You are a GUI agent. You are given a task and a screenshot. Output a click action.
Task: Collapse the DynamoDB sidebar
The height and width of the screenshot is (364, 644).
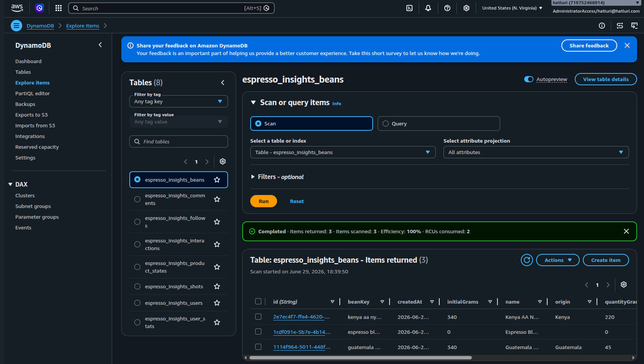pos(100,45)
